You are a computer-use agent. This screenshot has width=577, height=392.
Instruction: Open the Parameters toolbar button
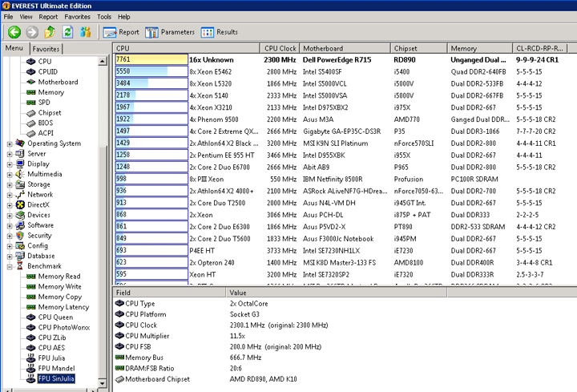[170, 32]
